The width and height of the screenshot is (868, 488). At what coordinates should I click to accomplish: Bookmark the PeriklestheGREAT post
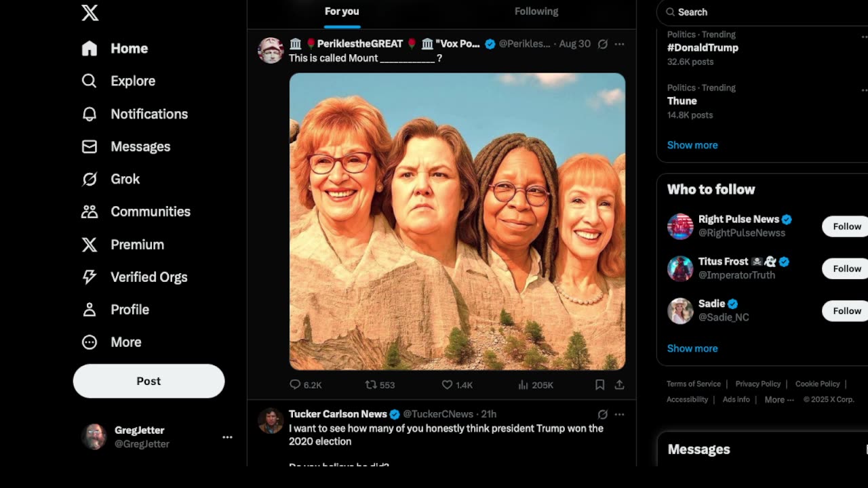click(x=599, y=384)
